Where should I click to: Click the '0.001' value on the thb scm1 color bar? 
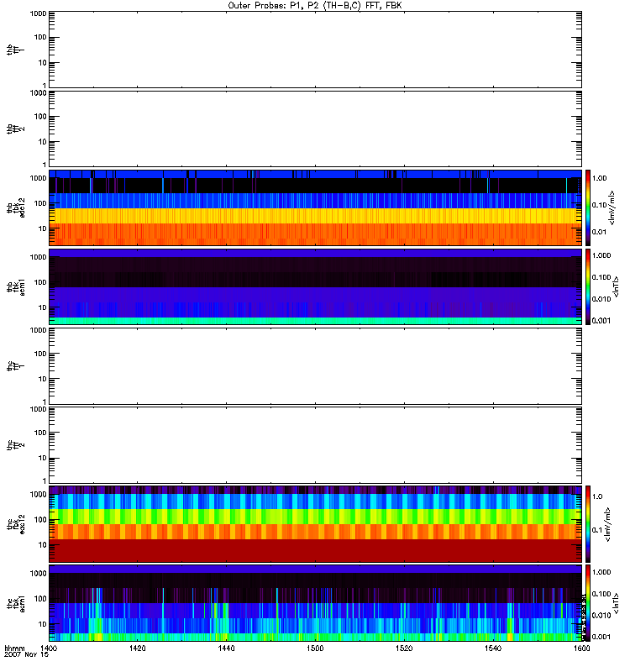pyautogui.click(x=601, y=321)
